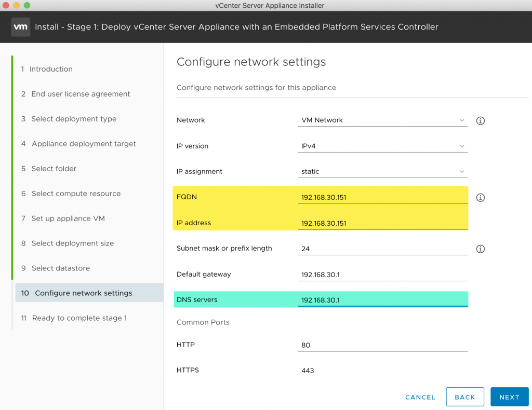Select the CANCEL link

[x=420, y=397]
